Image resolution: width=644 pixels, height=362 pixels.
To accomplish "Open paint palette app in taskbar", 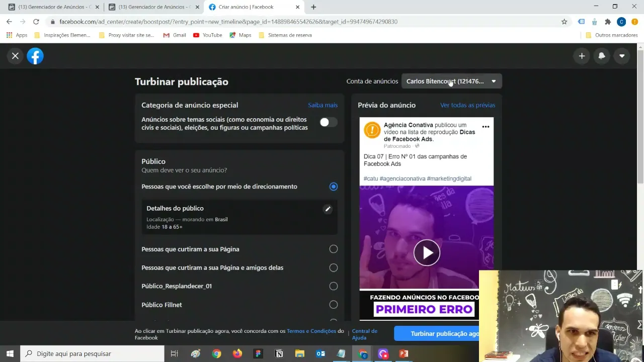I will click(196, 353).
